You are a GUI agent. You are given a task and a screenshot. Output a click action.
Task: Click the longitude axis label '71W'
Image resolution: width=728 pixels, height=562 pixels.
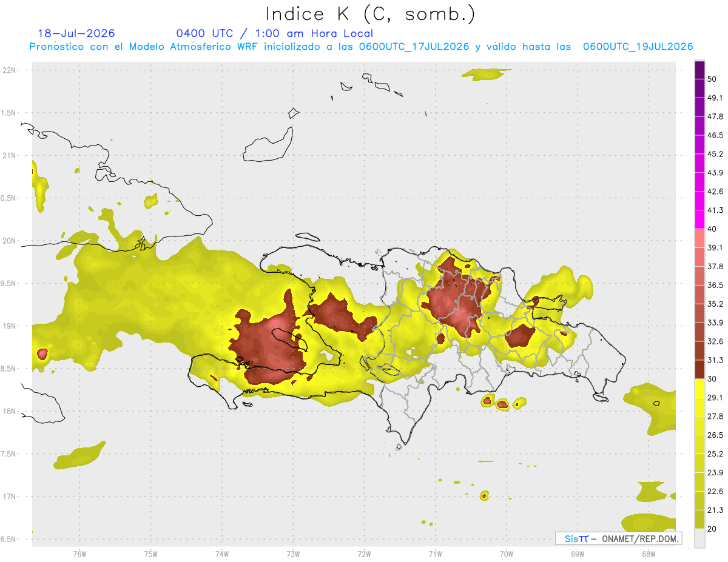[435, 554]
